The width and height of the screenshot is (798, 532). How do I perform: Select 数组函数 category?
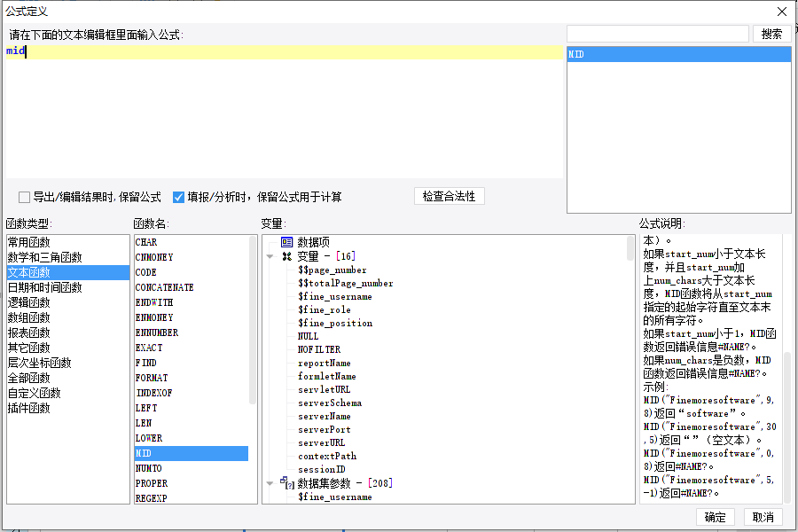point(67,317)
